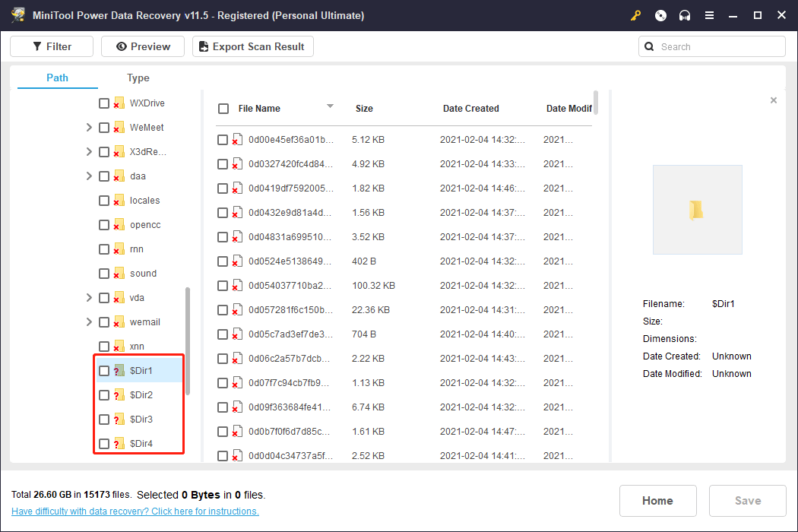Switch to the Path tab
This screenshot has height=532, width=798.
57,78
